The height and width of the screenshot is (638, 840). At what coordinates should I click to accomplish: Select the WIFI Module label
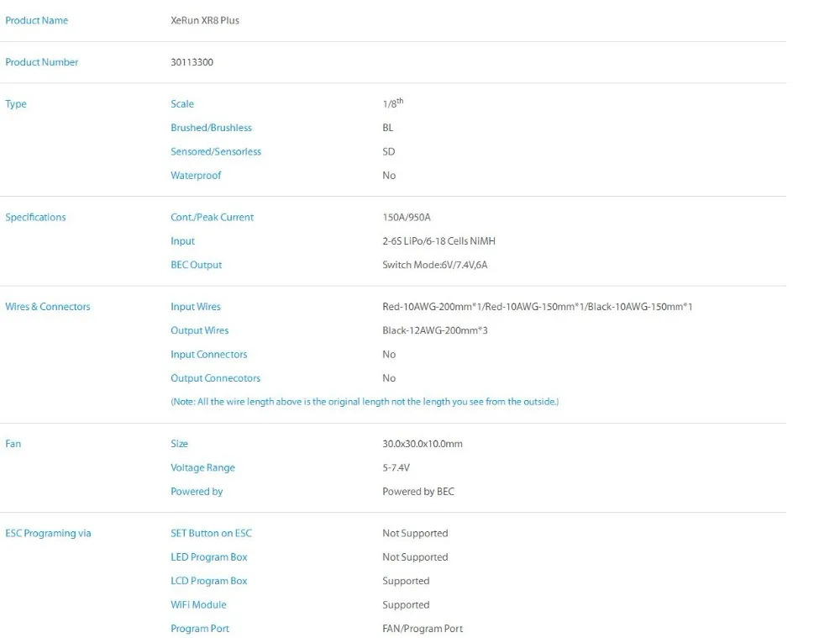click(x=198, y=605)
